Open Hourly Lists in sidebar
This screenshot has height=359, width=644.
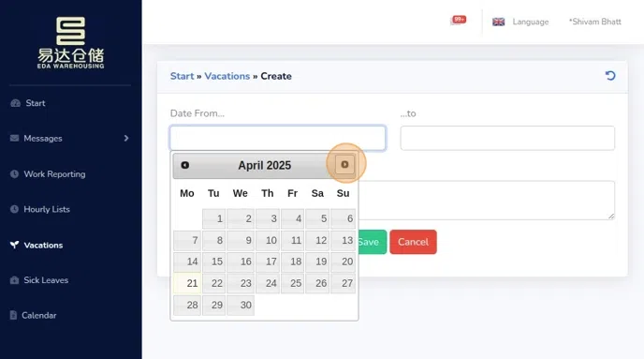pos(47,209)
